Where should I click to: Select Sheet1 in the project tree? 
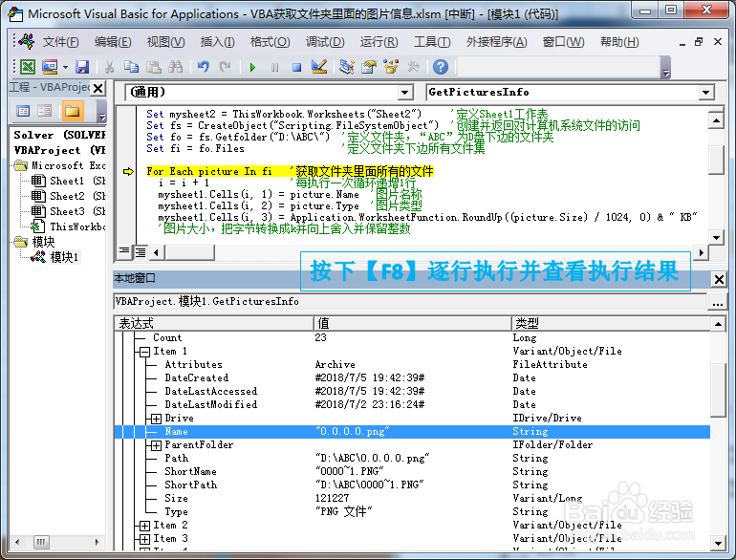point(67,182)
